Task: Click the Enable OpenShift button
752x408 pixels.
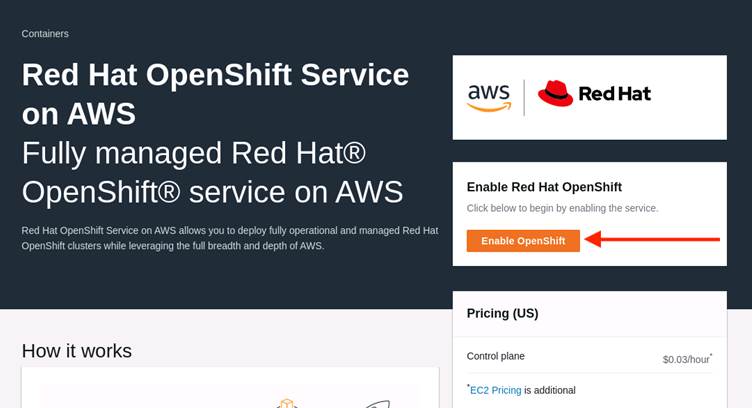Action: pos(523,241)
